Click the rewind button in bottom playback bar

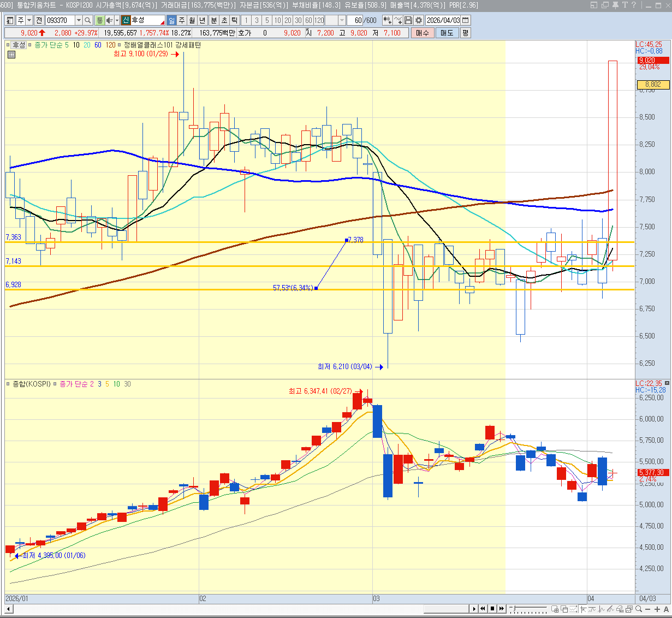(x=483, y=609)
